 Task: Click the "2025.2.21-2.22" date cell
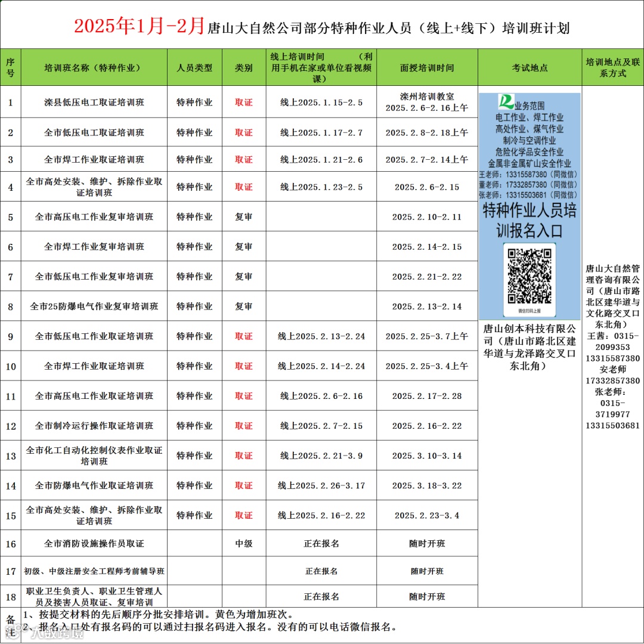[x=427, y=277]
